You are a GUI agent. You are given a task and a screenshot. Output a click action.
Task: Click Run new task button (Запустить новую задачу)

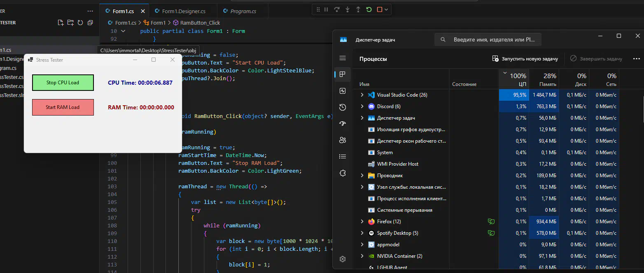click(525, 59)
